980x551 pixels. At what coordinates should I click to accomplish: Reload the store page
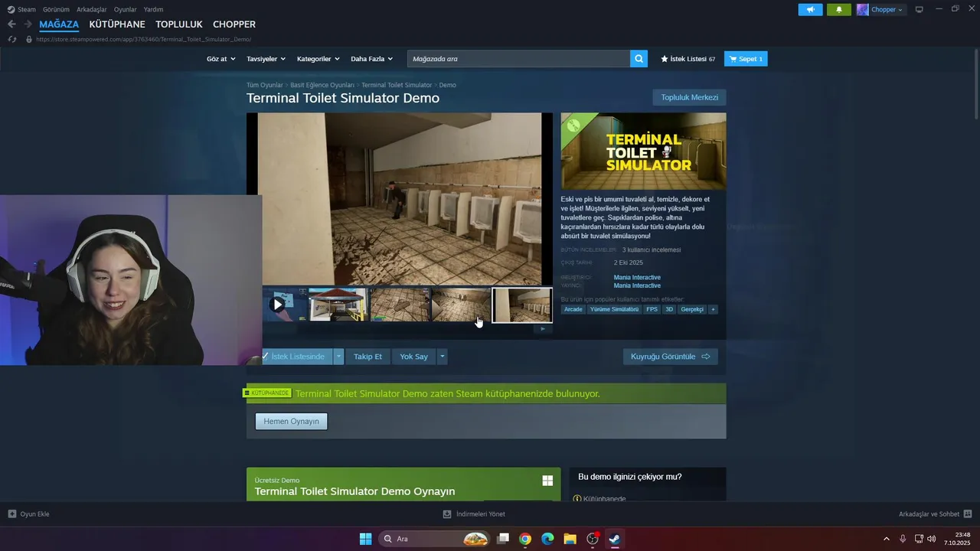[x=11, y=39]
